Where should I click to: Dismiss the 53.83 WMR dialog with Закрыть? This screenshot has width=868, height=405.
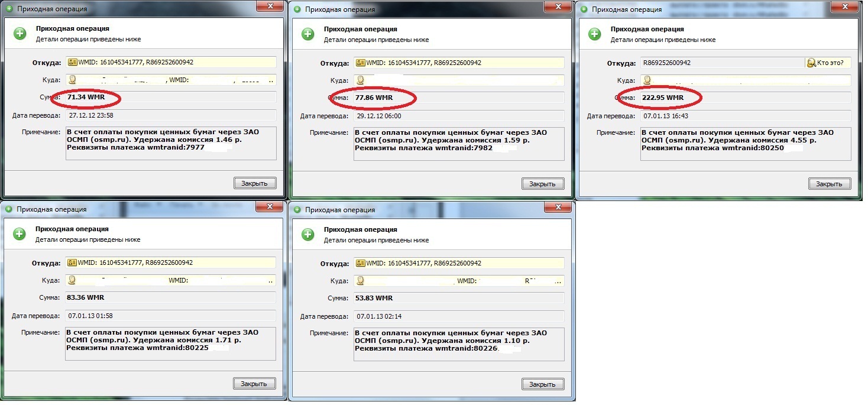(x=543, y=384)
